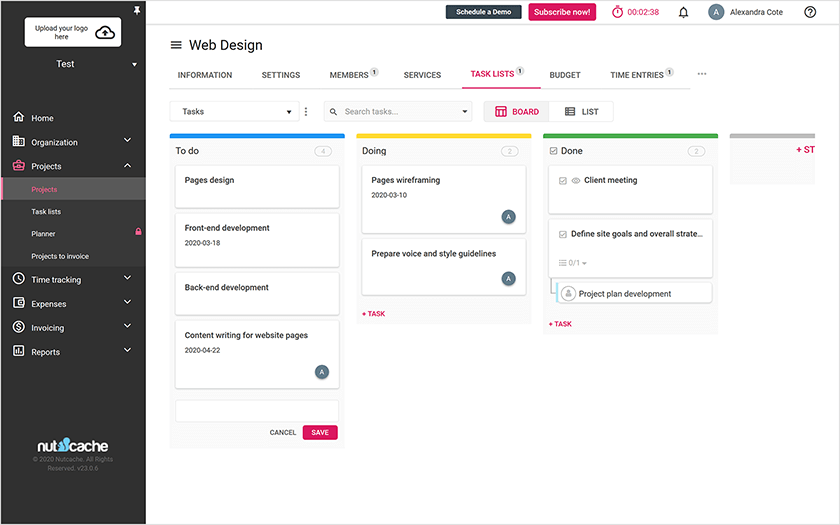The image size is (840, 525).
Task: Click the Schedule a Demo button
Action: pyautogui.click(x=483, y=12)
